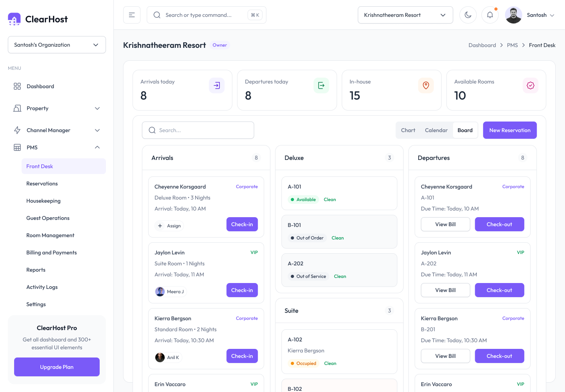Click the Property building icon
565x392 pixels.
pos(17,108)
